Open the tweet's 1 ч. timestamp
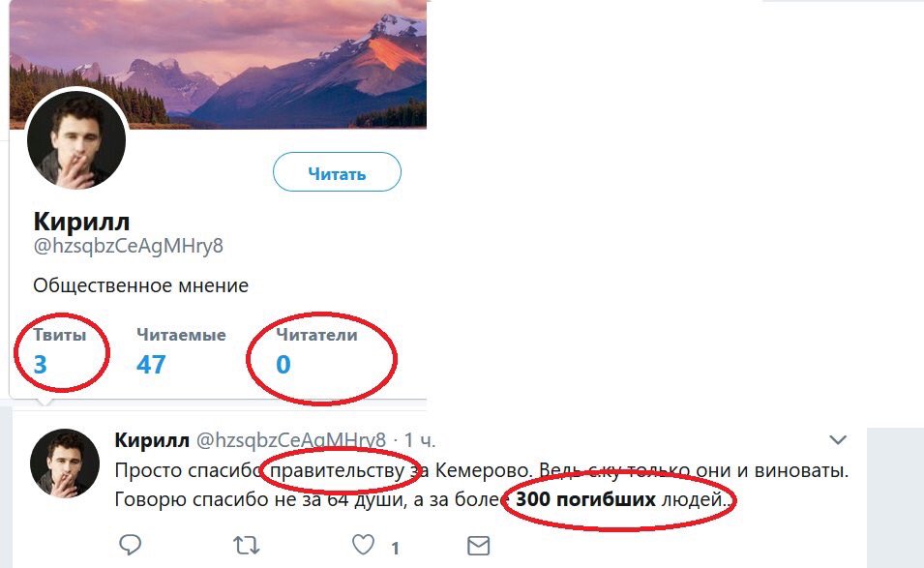 coord(422,440)
